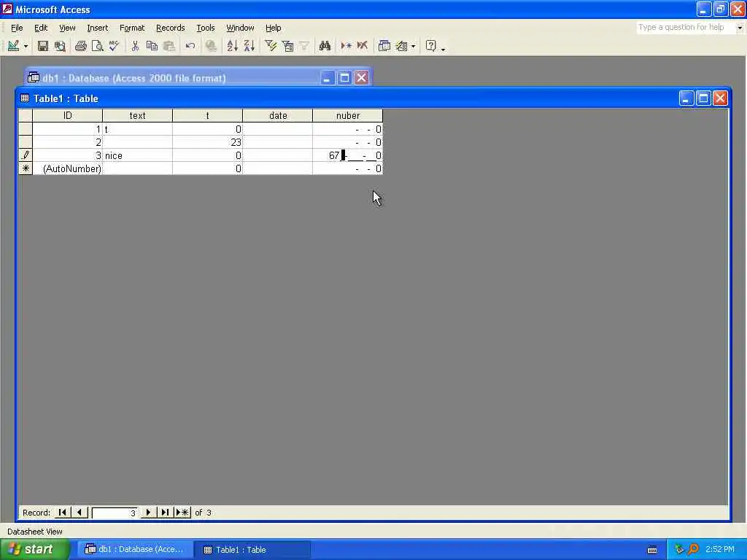Image resolution: width=747 pixels, height=560 pixels.
Task: Click the '(AutoNumber)' cell
Action: tap(68, 168)
